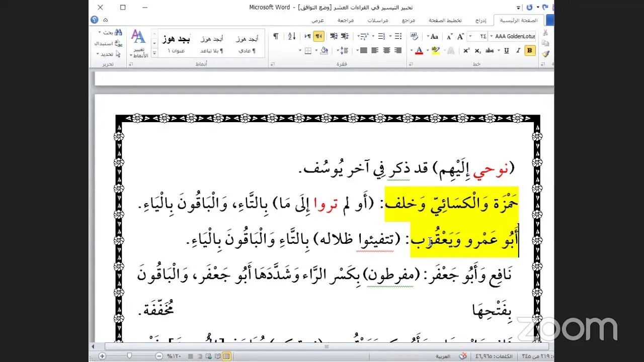Justify paragraph text
Image resolution: width=644 pixels, height=362 pixels.
tap(363, 50)
